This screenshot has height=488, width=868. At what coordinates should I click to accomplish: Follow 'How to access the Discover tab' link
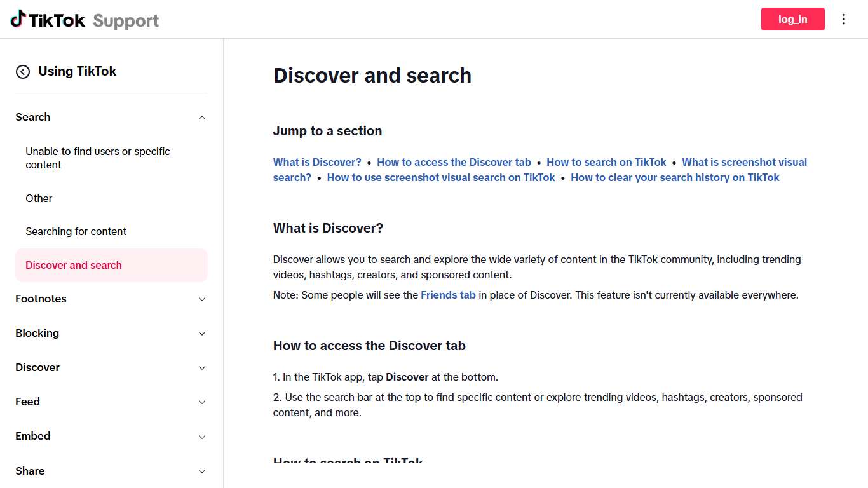tap(454, 162)
